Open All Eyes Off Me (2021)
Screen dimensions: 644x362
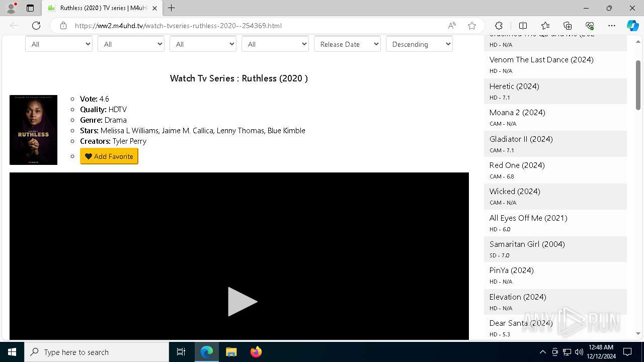(528, 218)
